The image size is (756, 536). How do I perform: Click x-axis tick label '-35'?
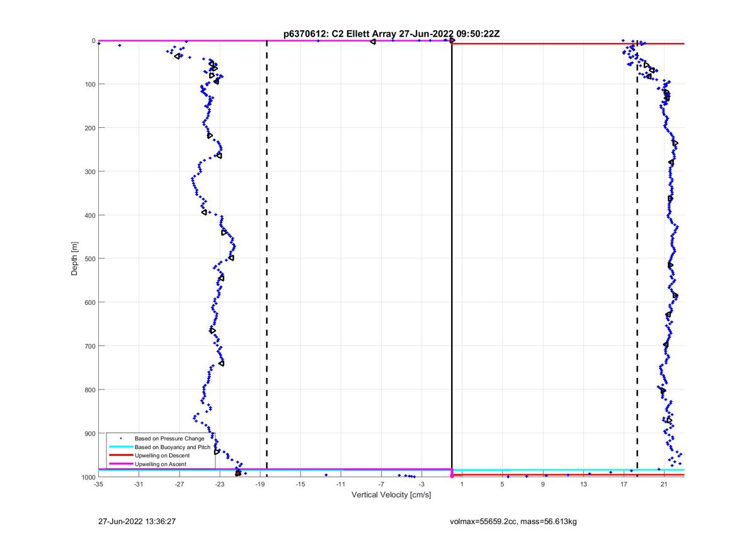[x=98, y=484]
